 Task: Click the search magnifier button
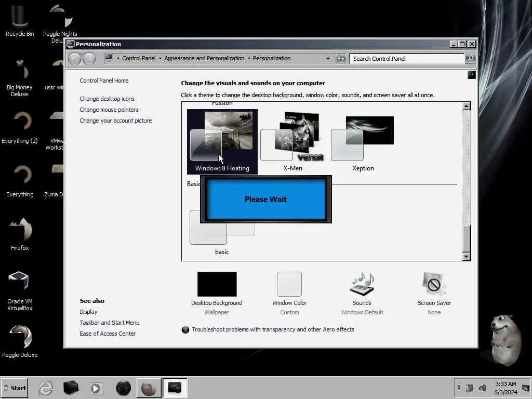coord(470,59)
